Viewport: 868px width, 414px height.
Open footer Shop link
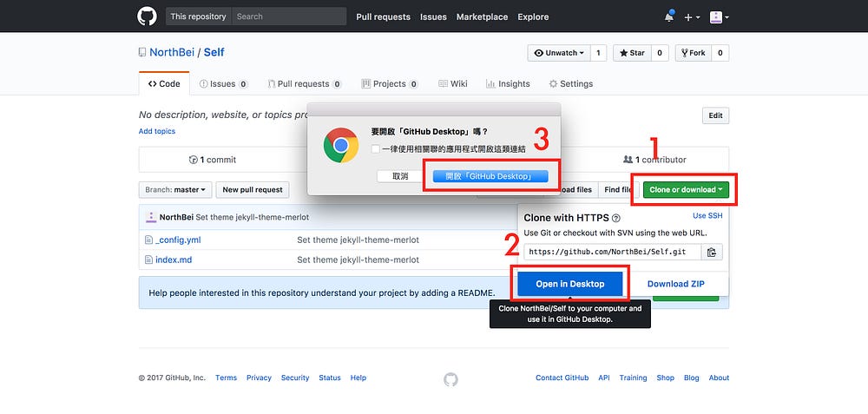(666, 378)
